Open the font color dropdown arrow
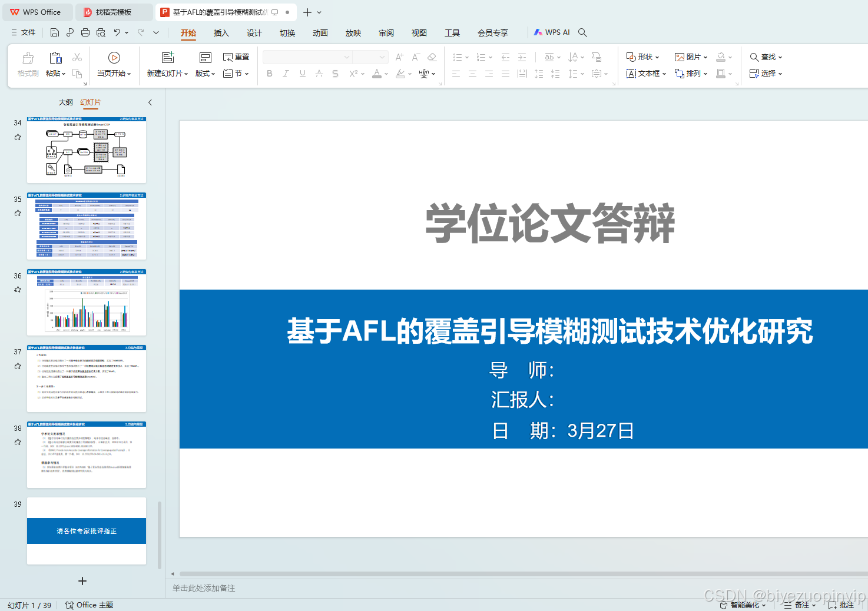868x611 pixels. pos(386,74)
